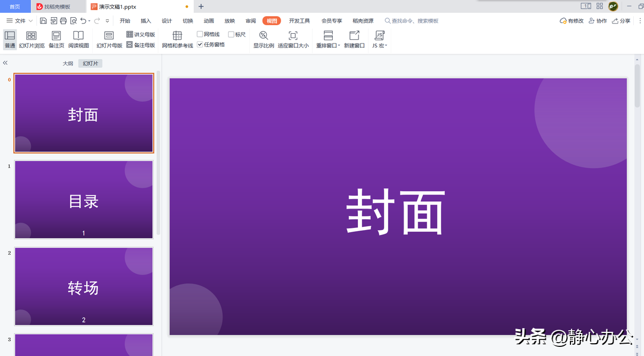Viewport: 644px width, 356px height.
Task: Switch the panel to 大纲 outline
Action: 68,63
